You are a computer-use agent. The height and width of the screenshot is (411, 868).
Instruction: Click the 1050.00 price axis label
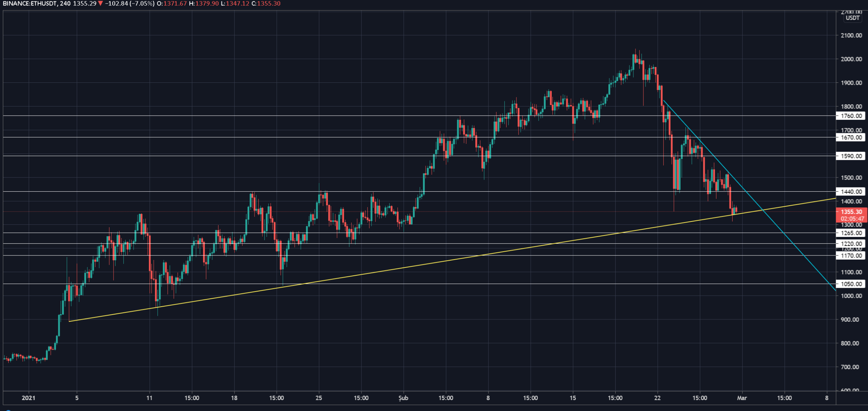(851, 284)
